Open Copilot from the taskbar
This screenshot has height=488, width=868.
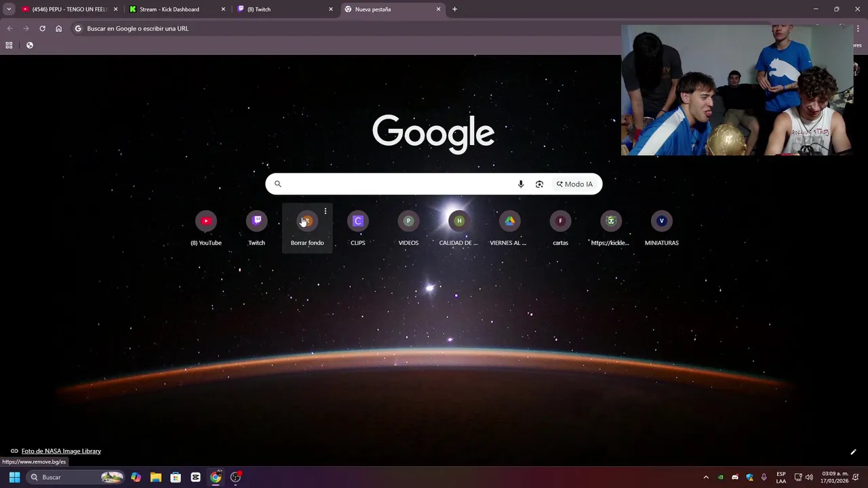point(136,477)
